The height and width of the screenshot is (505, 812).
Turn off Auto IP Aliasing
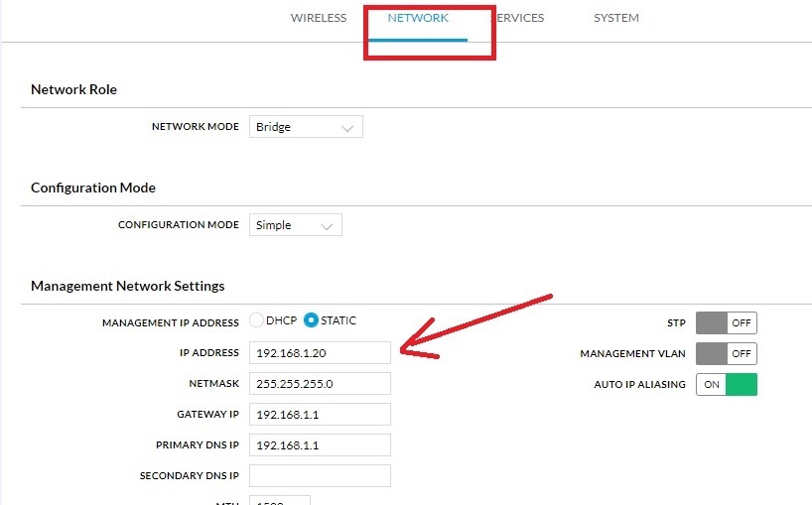(x=726, y=384)
